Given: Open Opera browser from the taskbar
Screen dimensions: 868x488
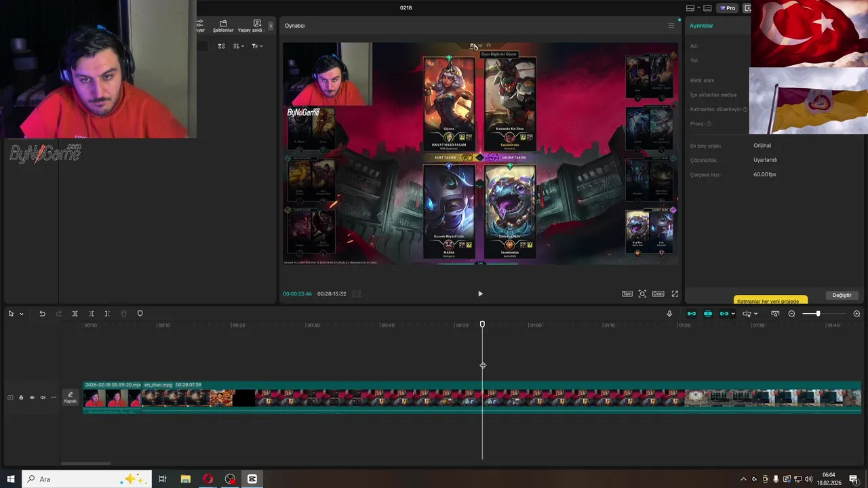Looking at the screenshot, I should pos(208,479).
